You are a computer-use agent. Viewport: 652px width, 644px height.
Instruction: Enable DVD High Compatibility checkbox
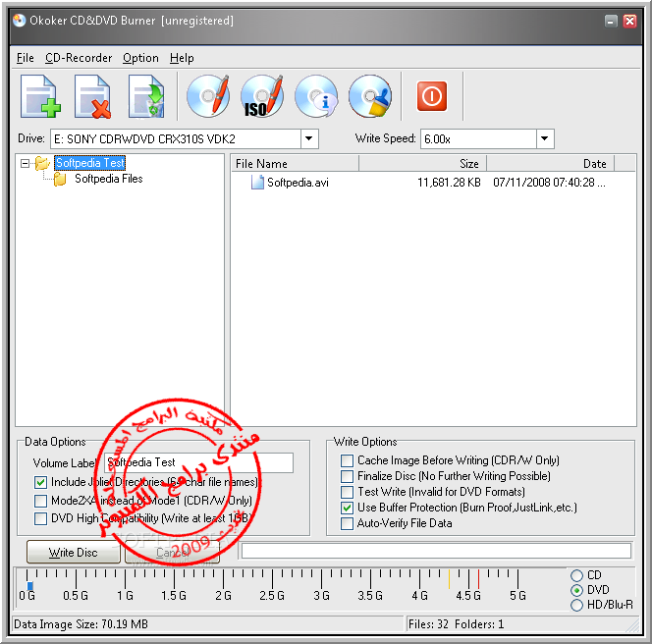tap(40, 518)
